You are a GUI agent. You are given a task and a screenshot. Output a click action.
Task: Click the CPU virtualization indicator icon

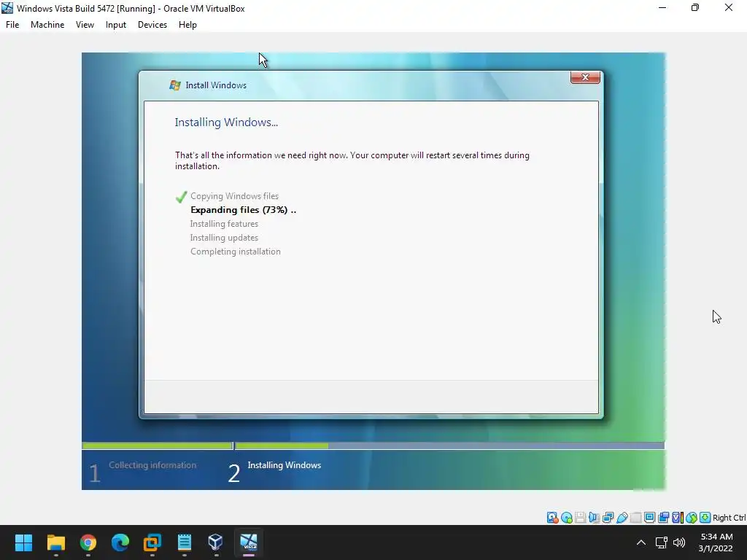point(678,518)
